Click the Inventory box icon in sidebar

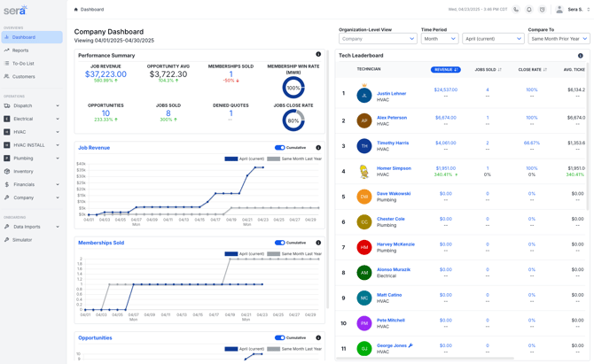click(x=7, y=172)
